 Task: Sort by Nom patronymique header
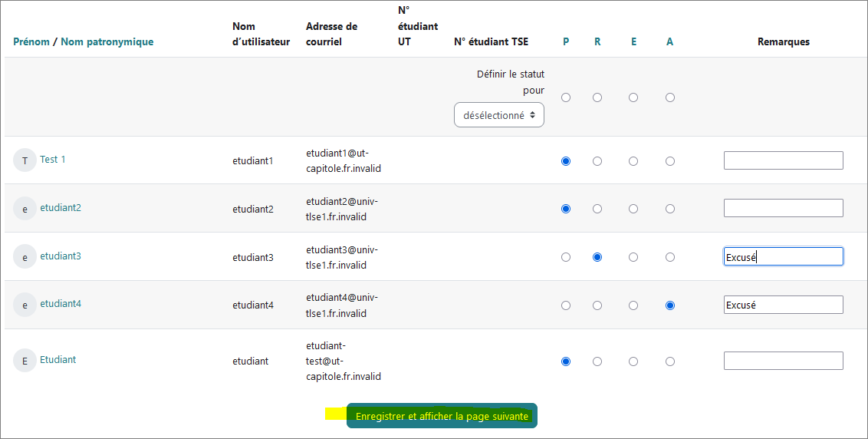tap(107, 41)
